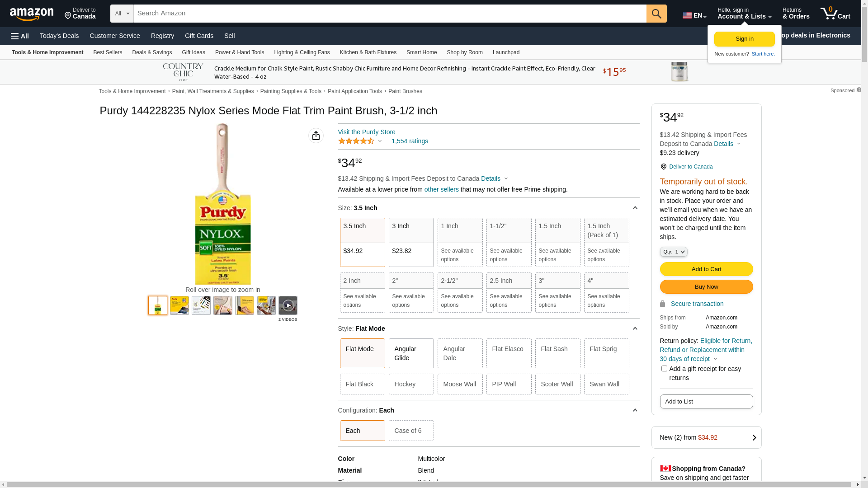
Task: Visit the Purdy Store link
Action: (366, 132)
